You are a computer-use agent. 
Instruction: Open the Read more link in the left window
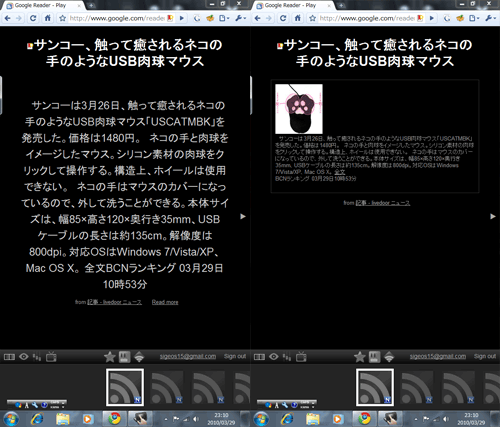(165, 302)
